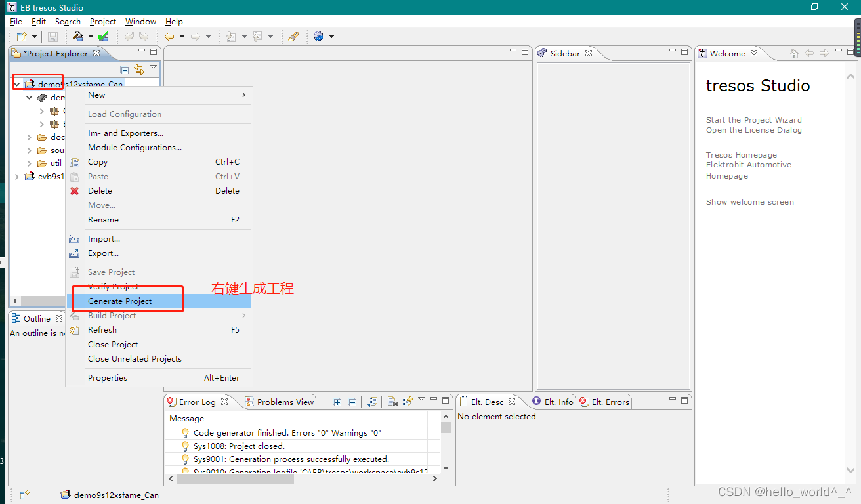Viewport: 861px width, 504px height.
Task: Open dropdown arrow next to Back navigation
Action: click(x=182, y=37)
